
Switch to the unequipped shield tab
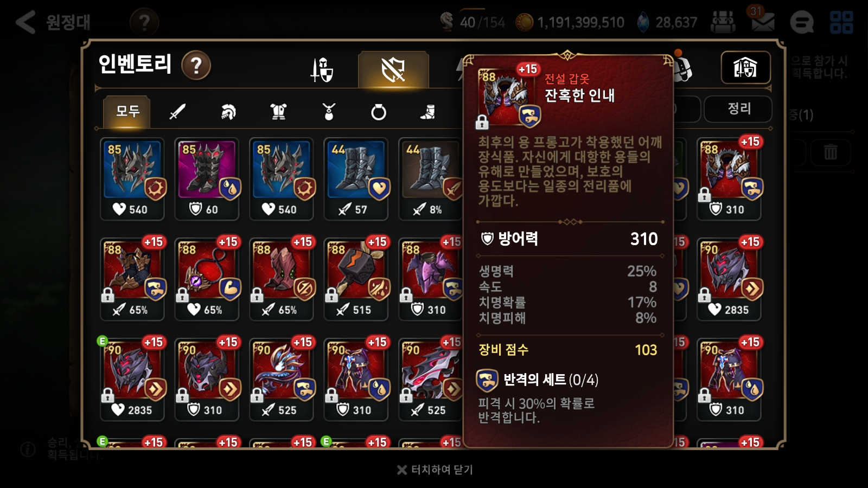[393, 69]
